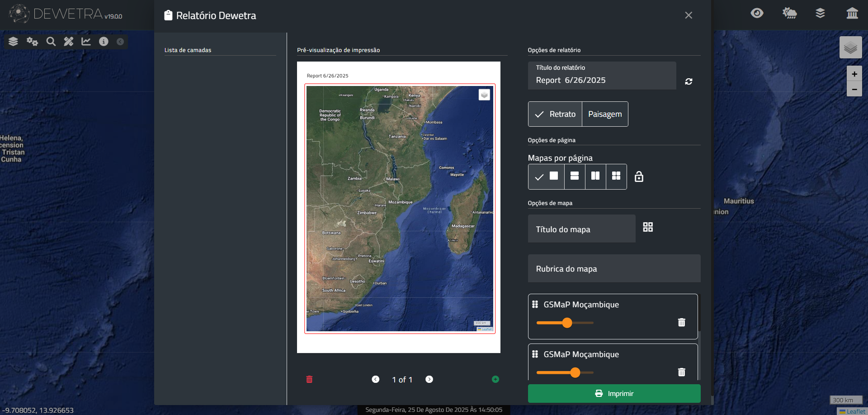Close the Relatório Dewetra dialog
Image resolution: width=868 pixels, height=415 pixels.
689,15
